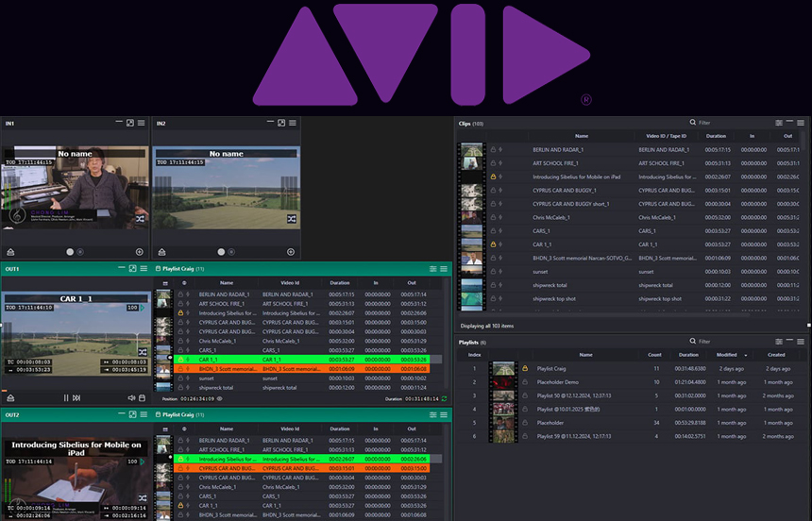Select green CAR 1_1 row in OUT1 playlist
812x521 pixels.
pos(302,360)
